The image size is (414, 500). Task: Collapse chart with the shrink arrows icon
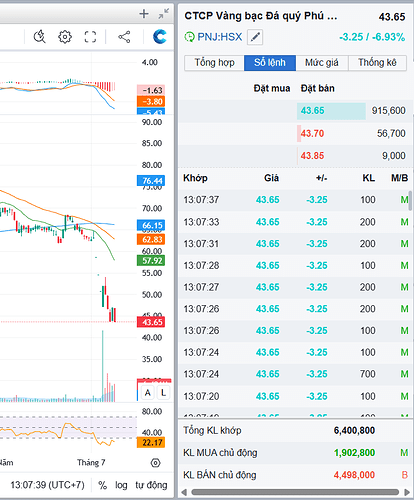click(164, 14)
